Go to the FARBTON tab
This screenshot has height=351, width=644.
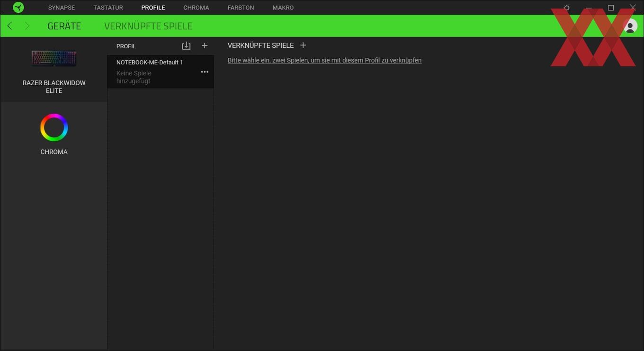tap(241, 8)
